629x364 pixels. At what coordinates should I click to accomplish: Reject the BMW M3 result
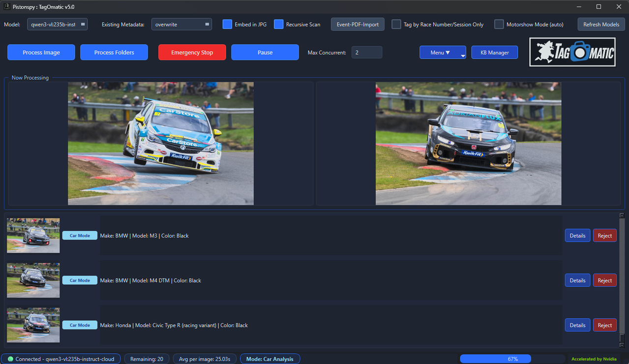point(605,236)
